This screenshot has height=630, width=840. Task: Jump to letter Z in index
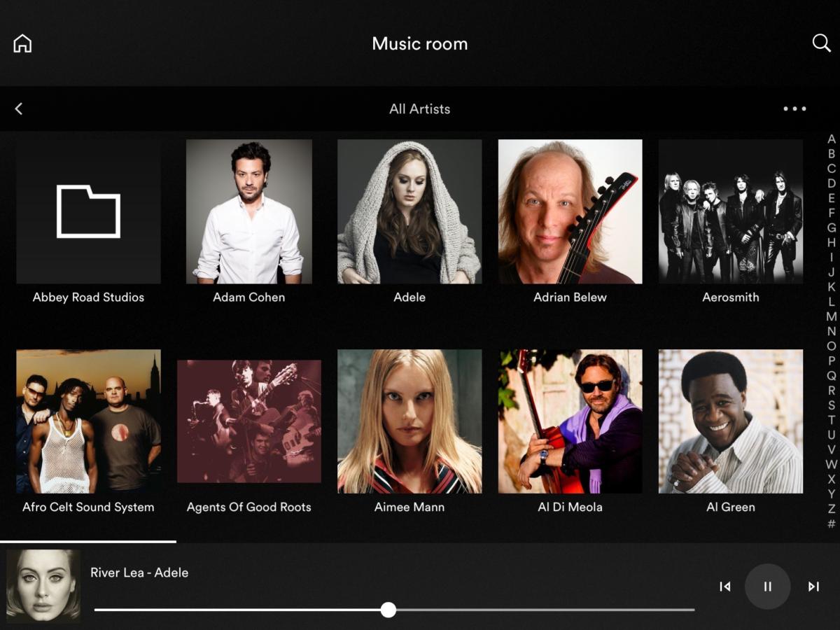point(832,509)
